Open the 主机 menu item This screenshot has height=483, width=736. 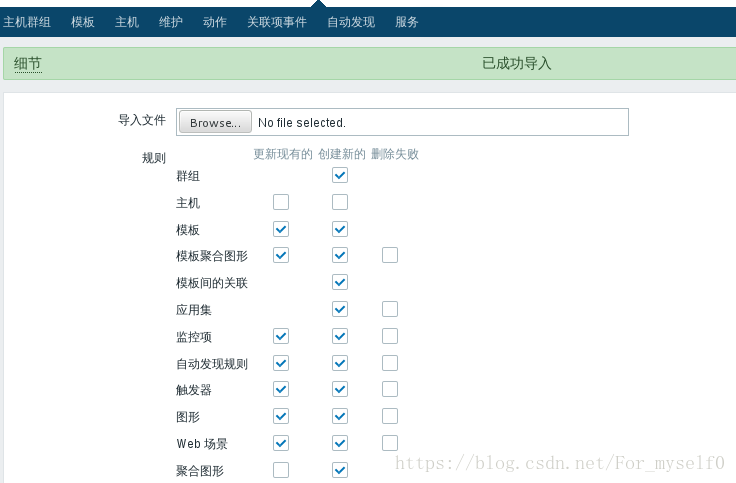[127, 22]
